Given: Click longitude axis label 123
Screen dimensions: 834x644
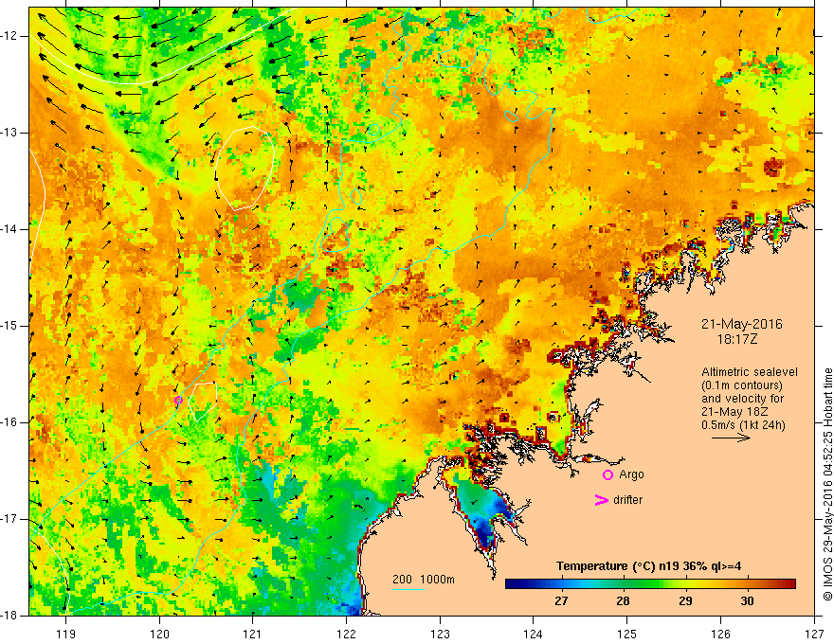Looking at the screenshot, I should [x=440, y=634].
